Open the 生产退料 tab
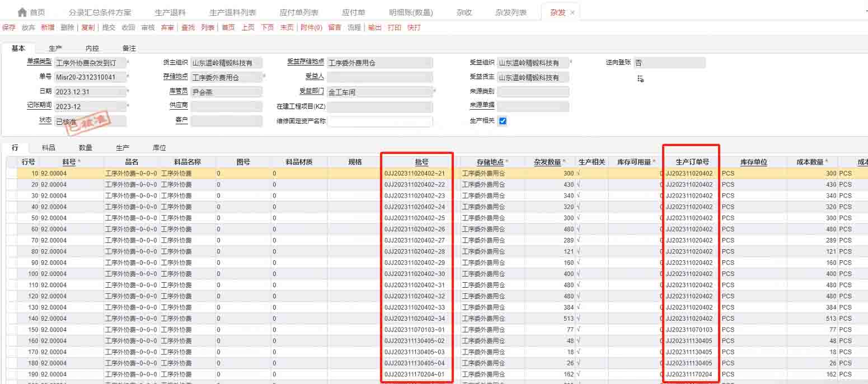This screenshot has width=868, height=384. tap(170, 12)
